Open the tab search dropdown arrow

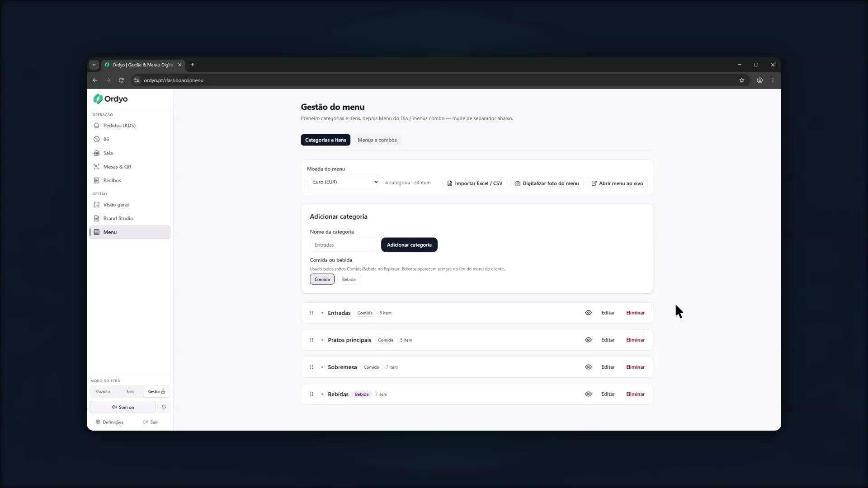[x=94, y=65]
